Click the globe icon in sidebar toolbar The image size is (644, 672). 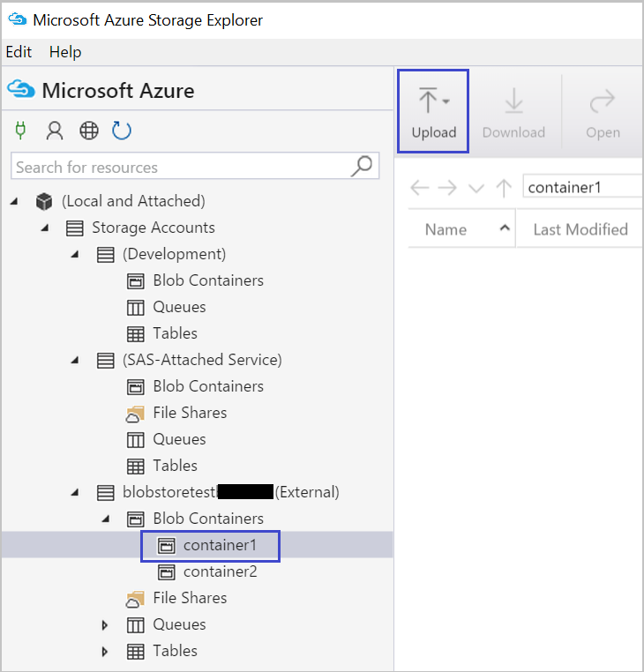tap(88, 131)
